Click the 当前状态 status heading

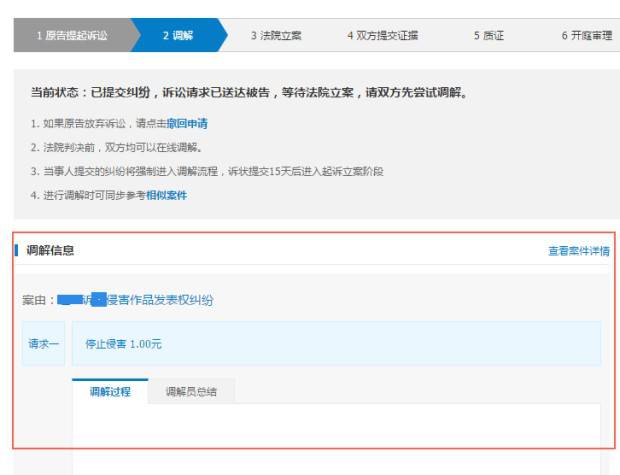click(x=249, y=93)
